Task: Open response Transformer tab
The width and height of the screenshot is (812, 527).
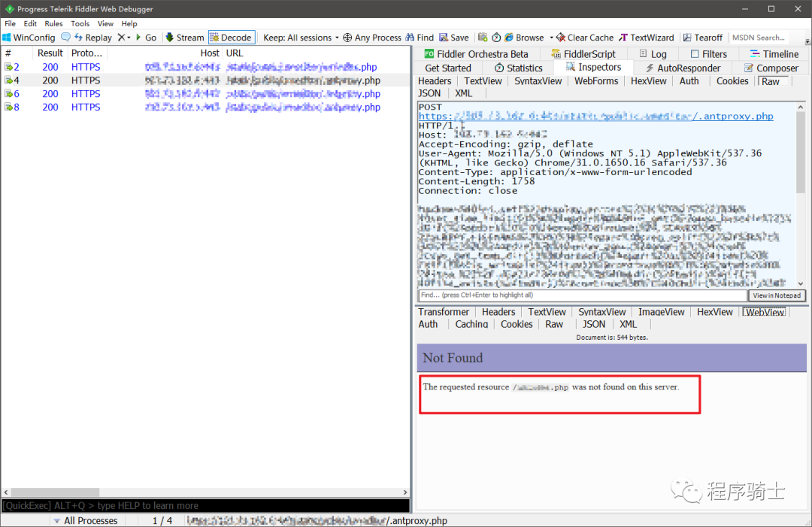Action: tap(444, 312)
